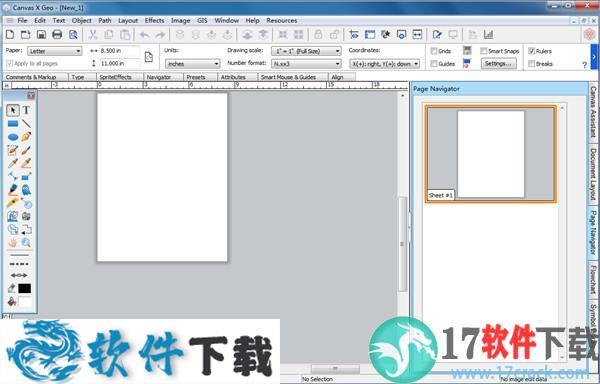Enable the Grids checkbox
Screen dimensions: 600x384
pyautogui.click(x=434, y=51)
